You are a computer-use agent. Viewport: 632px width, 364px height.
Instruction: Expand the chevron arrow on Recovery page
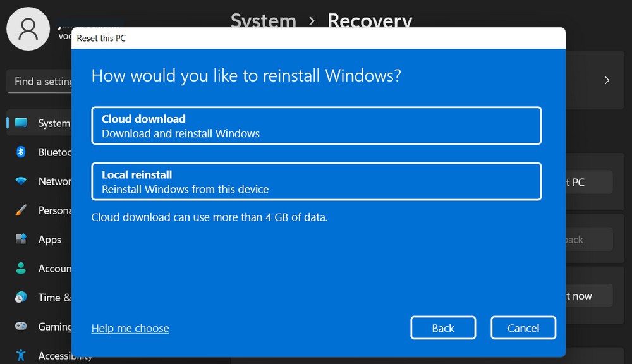pyautogui.click(x=607, y=80)
